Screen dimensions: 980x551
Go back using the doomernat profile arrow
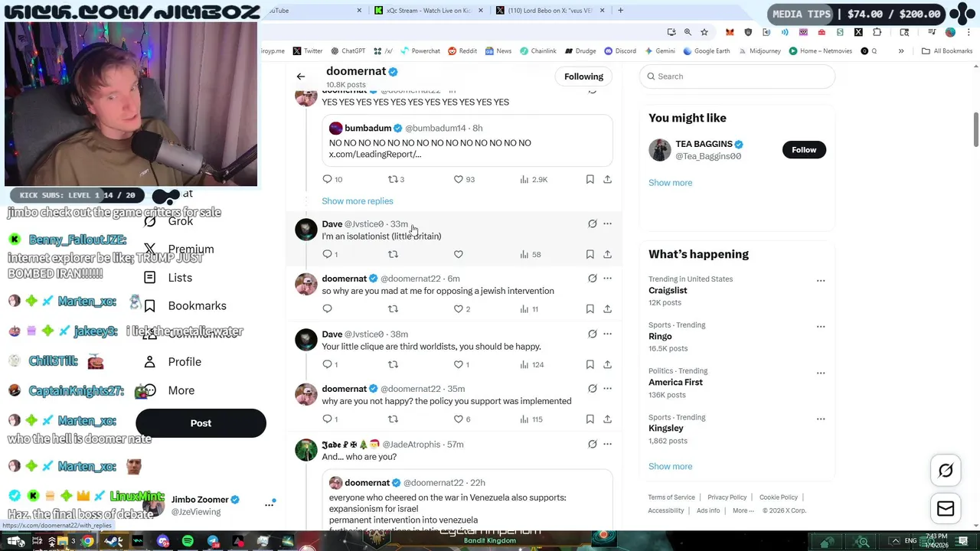click(301, 77)
